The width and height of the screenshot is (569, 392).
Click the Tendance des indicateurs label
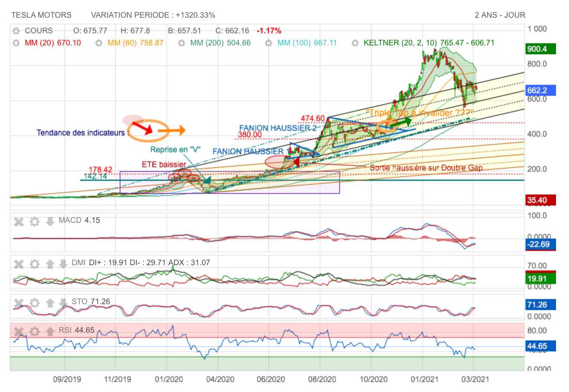(x=83, y=132)
